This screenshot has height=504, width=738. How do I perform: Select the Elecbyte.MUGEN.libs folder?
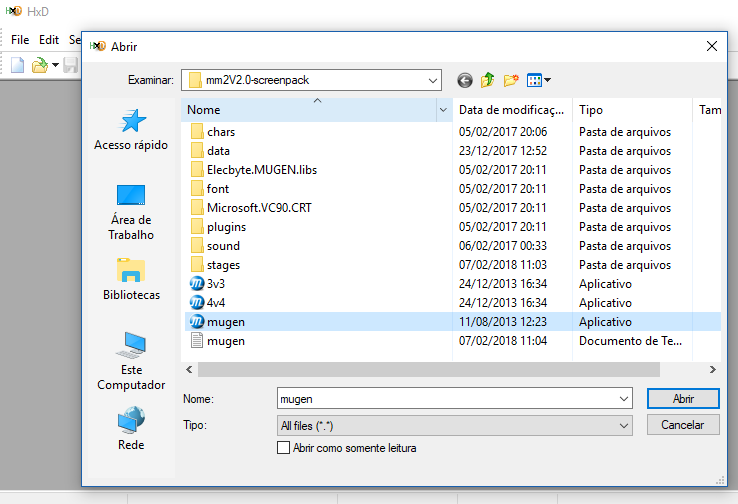[x=254, y=170]
